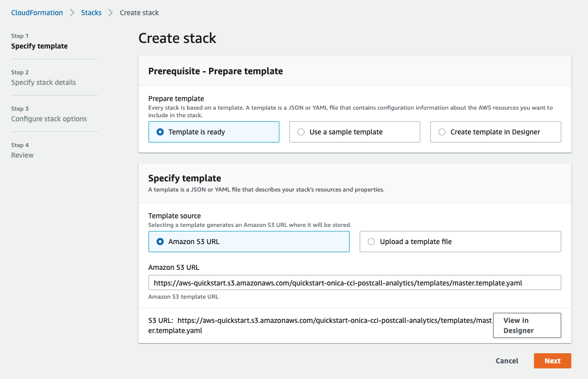This screenshot has width=588, height=379.
Task: Open the CloudFormation breadcrumb link
Action: 37,13
